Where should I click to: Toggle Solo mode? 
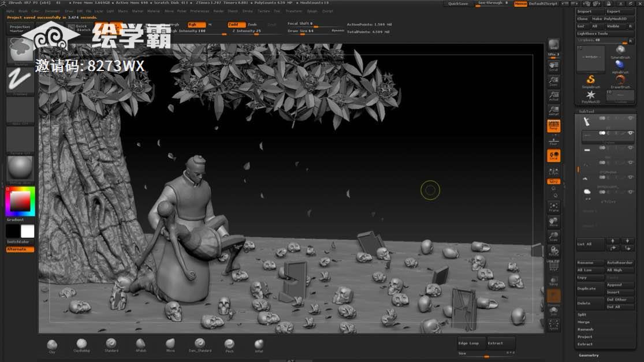(x=554, y=311)
